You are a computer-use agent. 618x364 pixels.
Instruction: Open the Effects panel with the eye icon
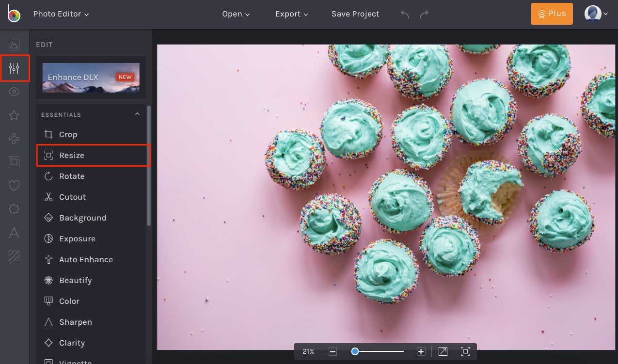tap(14, 92)
